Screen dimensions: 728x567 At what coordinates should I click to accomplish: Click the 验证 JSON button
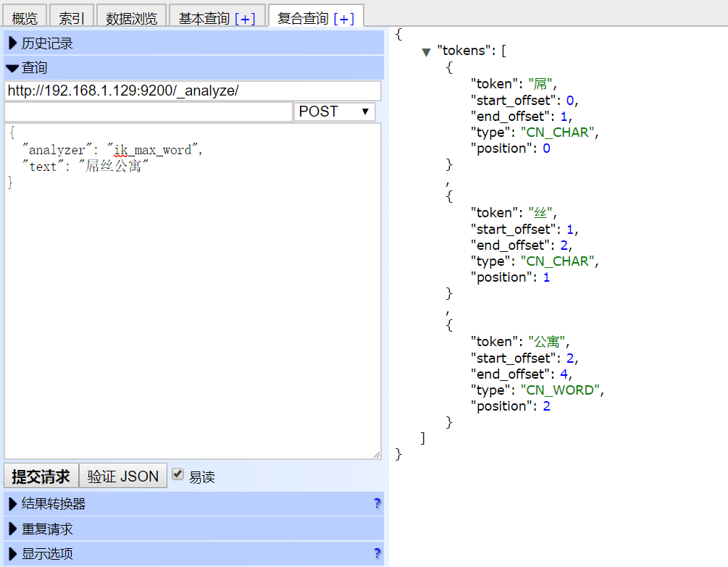coord(122,476)
